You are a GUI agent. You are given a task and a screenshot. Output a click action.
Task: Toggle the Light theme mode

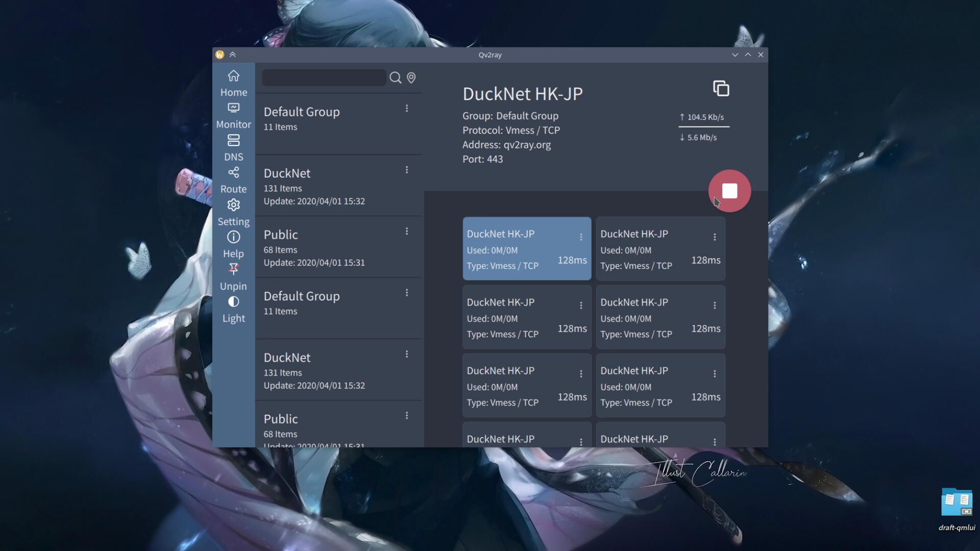pos(233,309)
